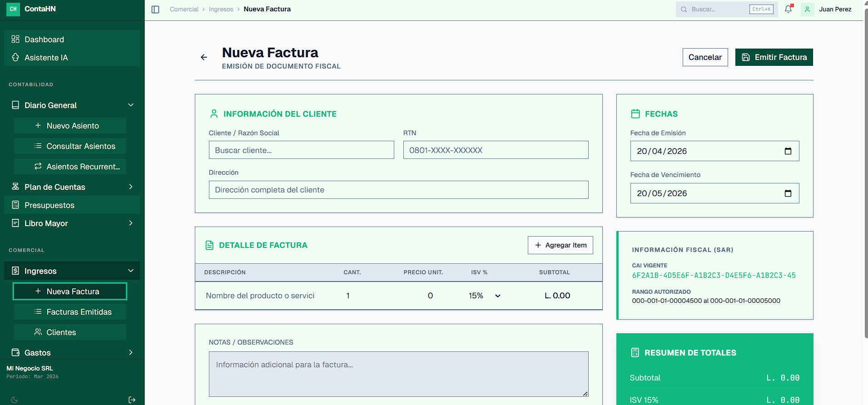Expand the Plan de Cuentas menu
Image resolution: width=868 pixels, height=405 pixels.
click(131, 187)
